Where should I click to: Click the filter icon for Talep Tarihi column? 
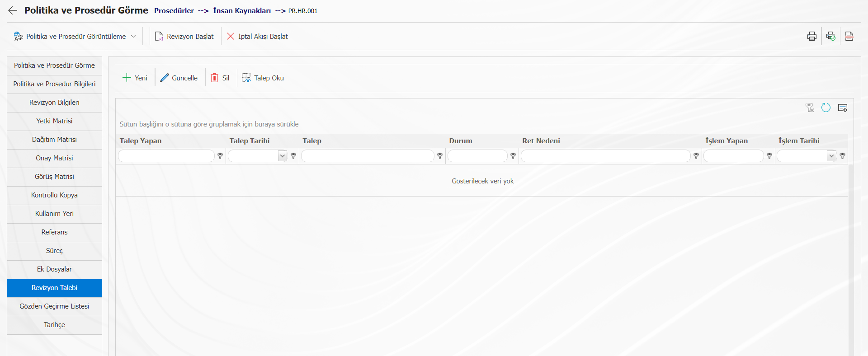tap(293, 156)
